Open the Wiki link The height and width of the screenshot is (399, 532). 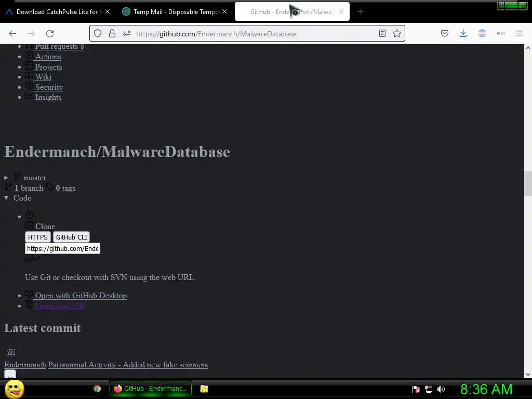tap(44, 77)
